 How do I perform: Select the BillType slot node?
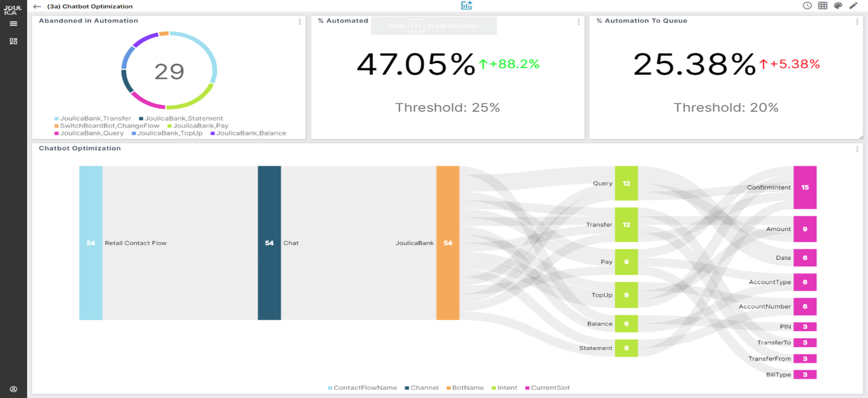point(804,375)
